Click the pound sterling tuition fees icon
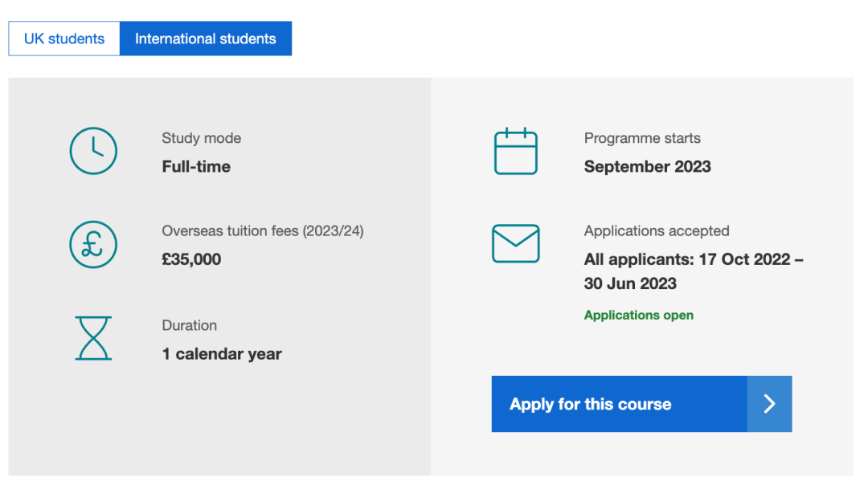The height and width of the screenshot is (497, 868). (x=93, y=244)
